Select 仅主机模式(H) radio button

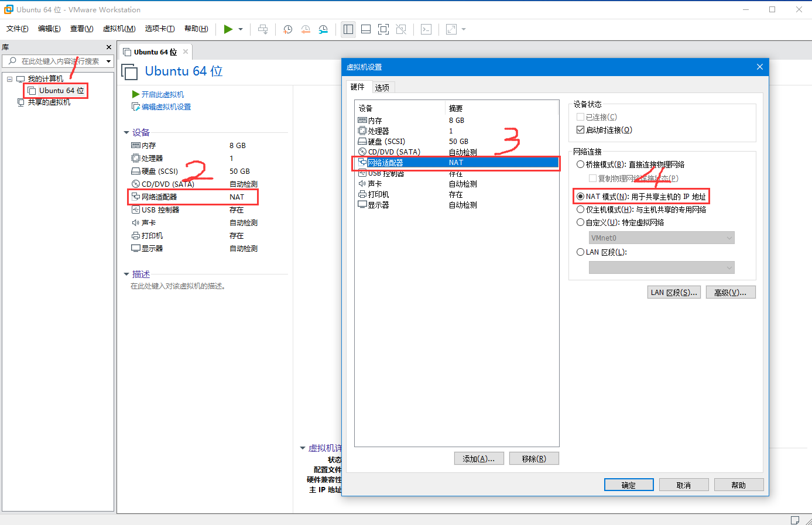[x=581, y=210]
